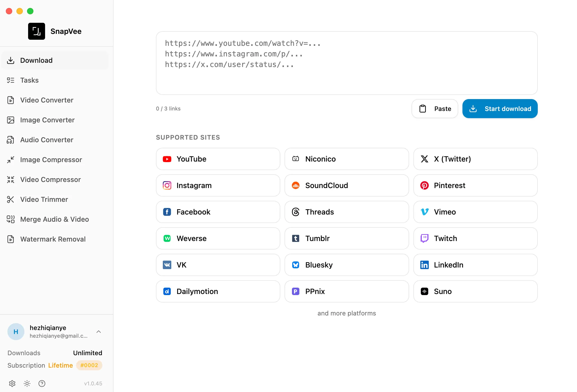The height and width of the screenshot is (392, 577).
Task: Click the 'and more platforms' text
Action: point(347,313)
